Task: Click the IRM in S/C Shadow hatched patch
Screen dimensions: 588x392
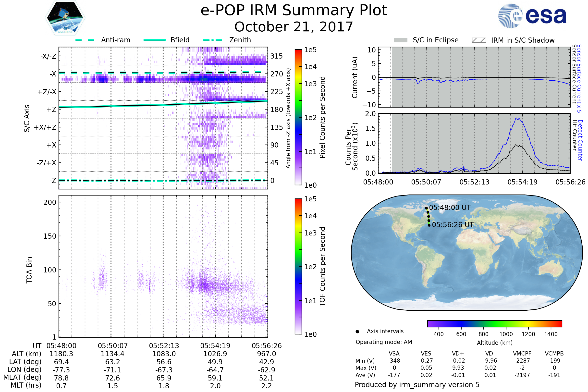Action: click(x=479, y=40)
